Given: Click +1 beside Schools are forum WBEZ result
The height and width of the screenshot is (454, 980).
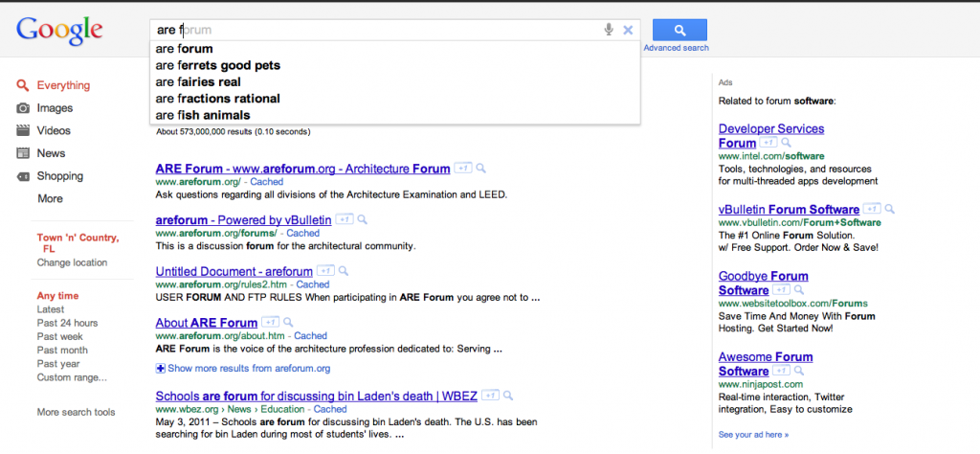Looking at the screenshot, I should pyautogui.click(x=491, y=396).
